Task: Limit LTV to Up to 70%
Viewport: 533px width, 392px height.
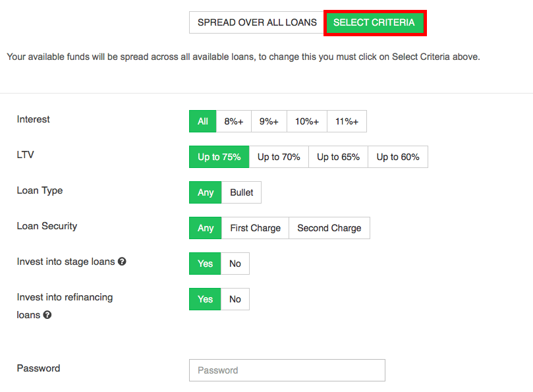Action: pyautogui.click(x=279, y=157)
